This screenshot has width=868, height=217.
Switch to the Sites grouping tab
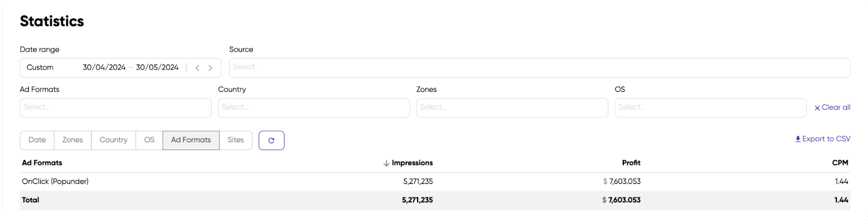click(x=235, y=140)
